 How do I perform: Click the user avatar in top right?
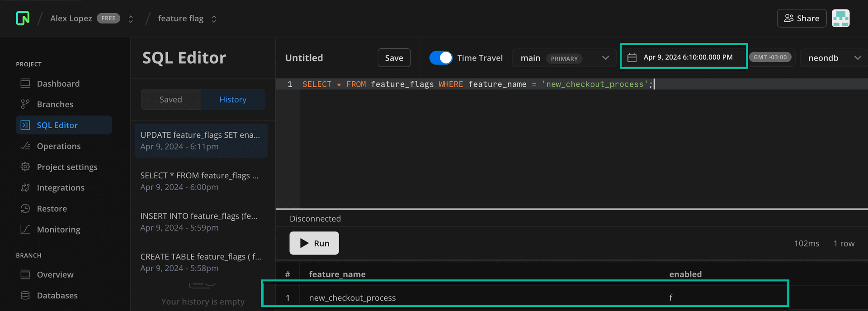click(x=840, y=19)
